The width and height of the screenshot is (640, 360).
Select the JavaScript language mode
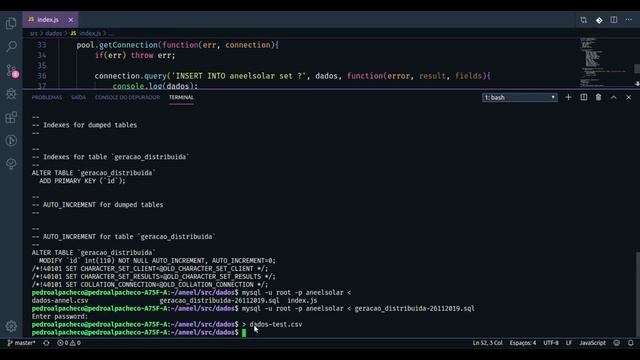point(592,343)
